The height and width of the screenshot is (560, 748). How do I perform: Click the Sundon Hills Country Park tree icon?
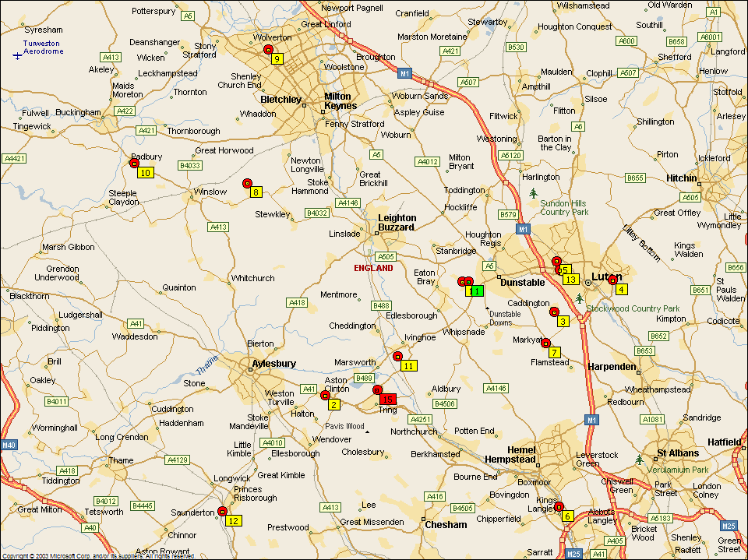pyautogui.click(x=533, y=192)
